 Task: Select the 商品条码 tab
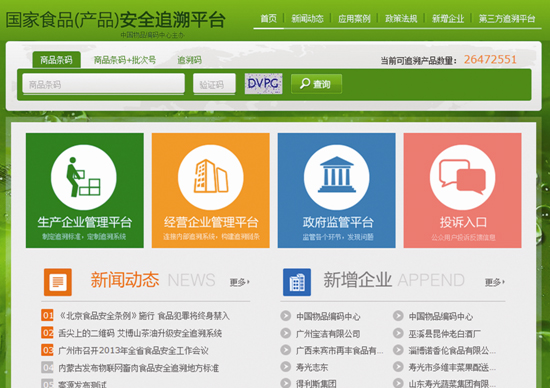point(56,60)
